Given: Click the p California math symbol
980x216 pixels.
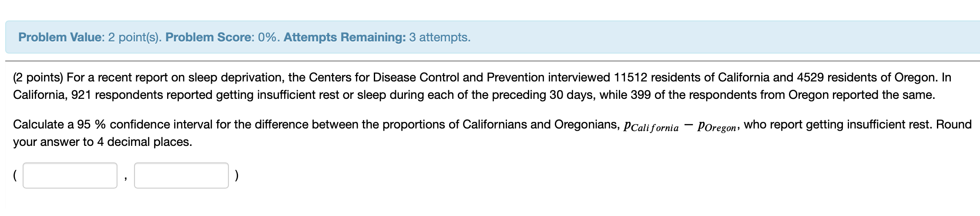Looking at the screenshot, I should tap(651, 127).
